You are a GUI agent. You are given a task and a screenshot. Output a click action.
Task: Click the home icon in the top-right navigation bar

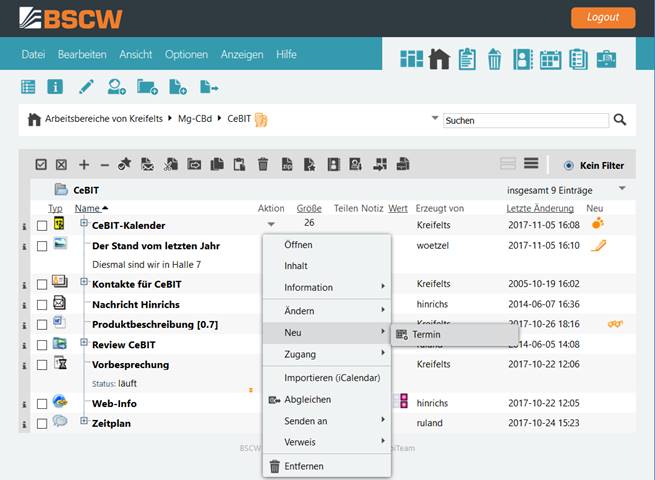coord(438,59)
